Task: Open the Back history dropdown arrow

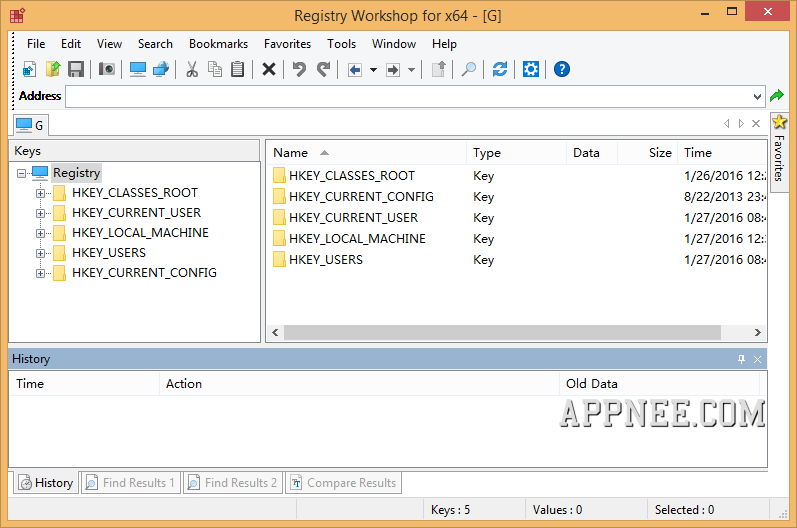Action: [373, 70]
